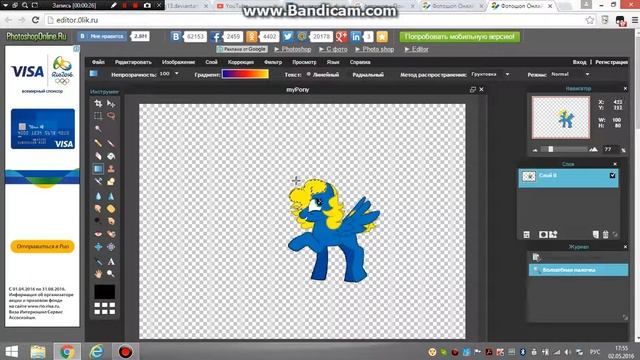This screenshot has width=640, height=360.
Task: Open the spread method dropdown
Action: tap(507, 74)
